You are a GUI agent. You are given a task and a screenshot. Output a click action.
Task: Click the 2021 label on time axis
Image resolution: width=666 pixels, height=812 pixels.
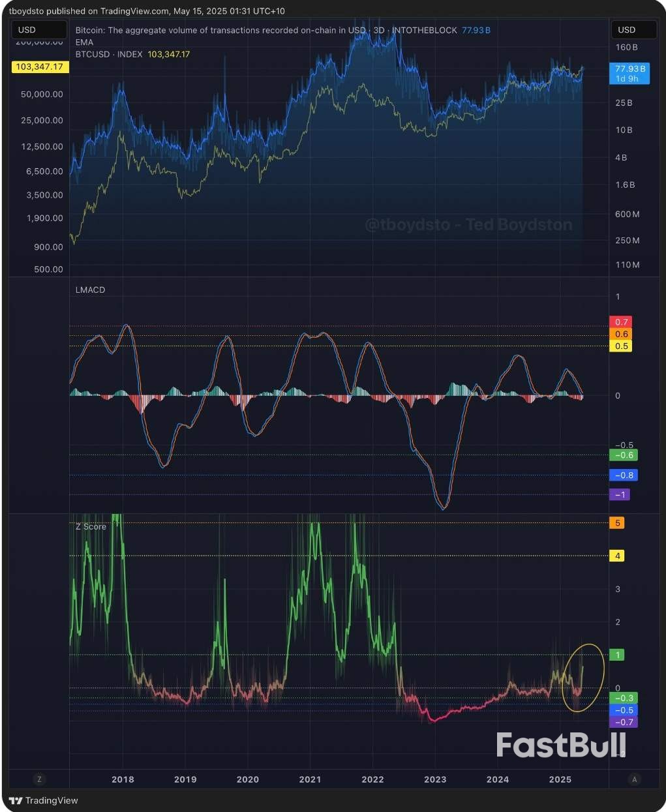(x=310, y=779)
